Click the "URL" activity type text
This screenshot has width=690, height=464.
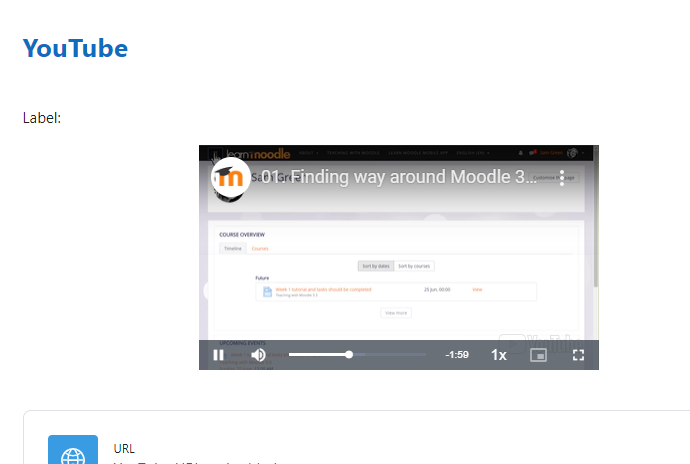[x=124, y=449]
